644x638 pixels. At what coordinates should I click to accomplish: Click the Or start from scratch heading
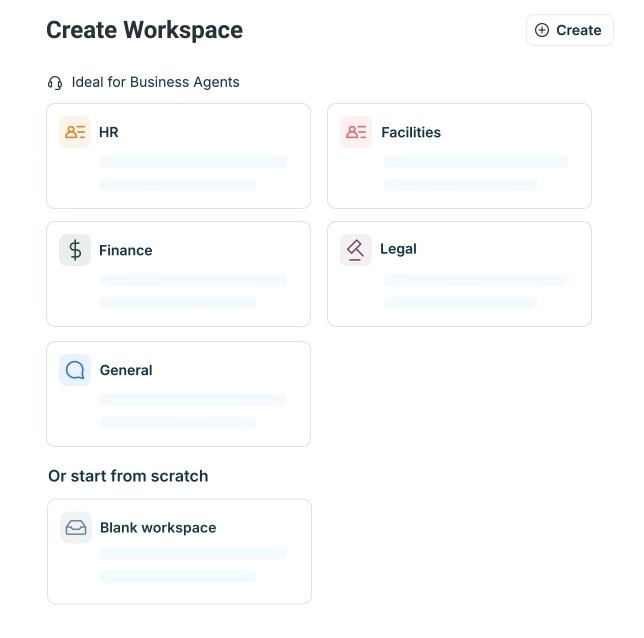128,476
